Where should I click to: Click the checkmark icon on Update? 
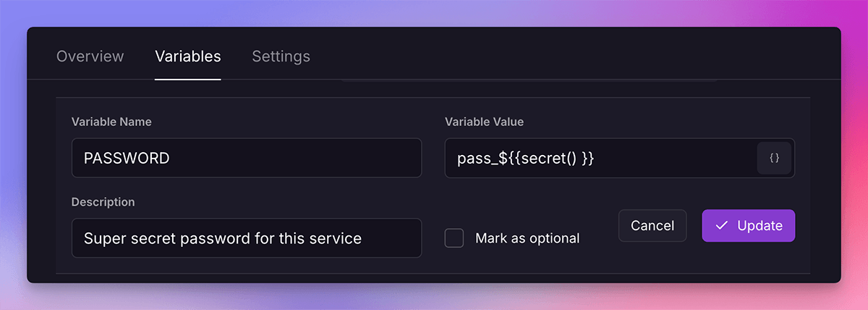[721, 226]
